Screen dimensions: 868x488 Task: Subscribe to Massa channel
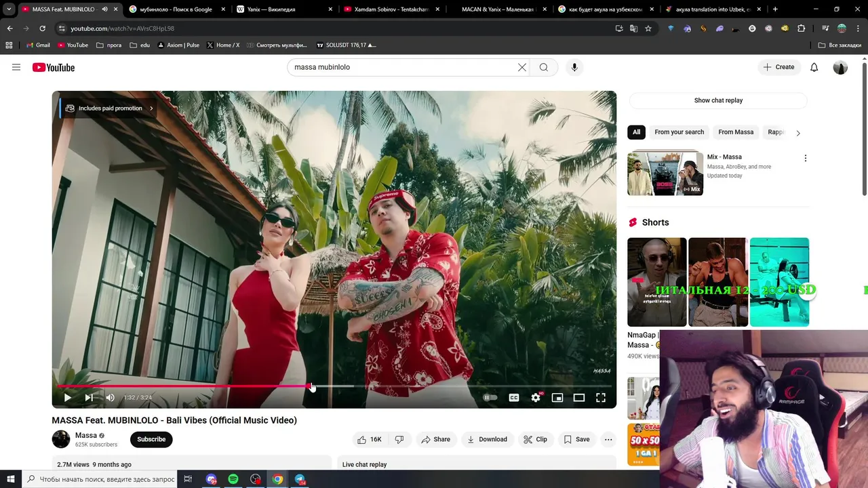click(x=151, y=439)
